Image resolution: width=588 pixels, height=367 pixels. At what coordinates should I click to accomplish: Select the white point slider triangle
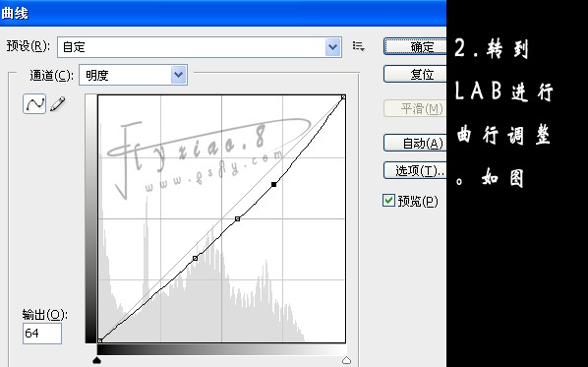pyautogui.click(x=346, y=361)
